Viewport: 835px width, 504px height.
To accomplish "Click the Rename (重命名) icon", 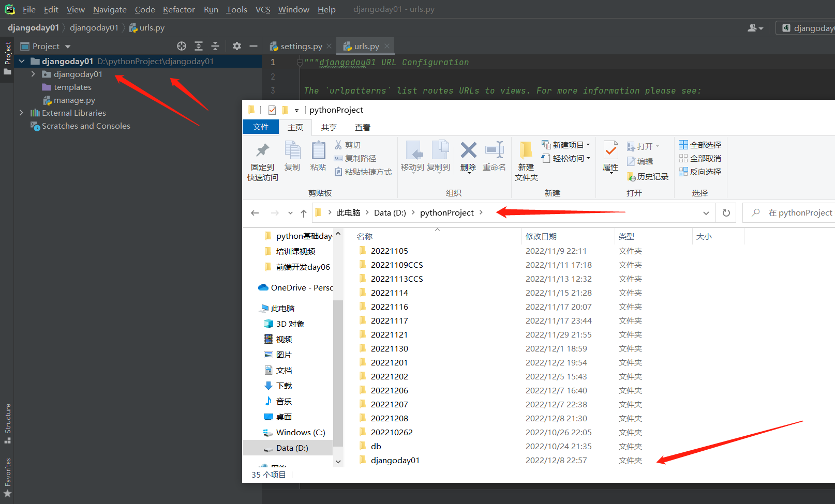I will 495,150.
